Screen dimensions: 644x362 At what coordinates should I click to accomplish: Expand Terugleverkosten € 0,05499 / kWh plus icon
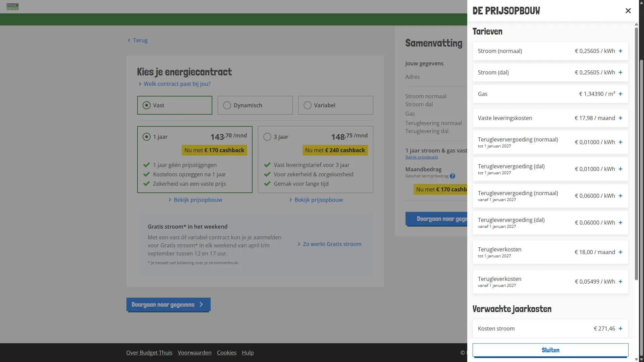(621, 282)
